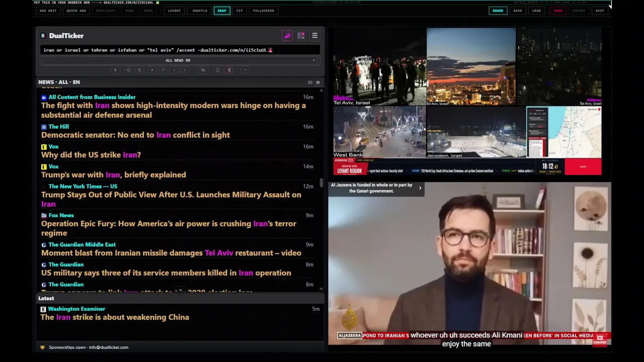644x362 pixels.
Task: Open 'Trump Stays Out of Public View' headline
Action: [x=171, y=199]
